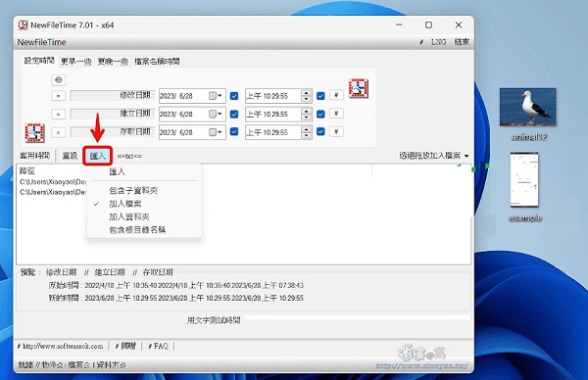Click the 用文字測試時間 input field
The width and height of the screenshot is (588, 380).
pos(358,317)
